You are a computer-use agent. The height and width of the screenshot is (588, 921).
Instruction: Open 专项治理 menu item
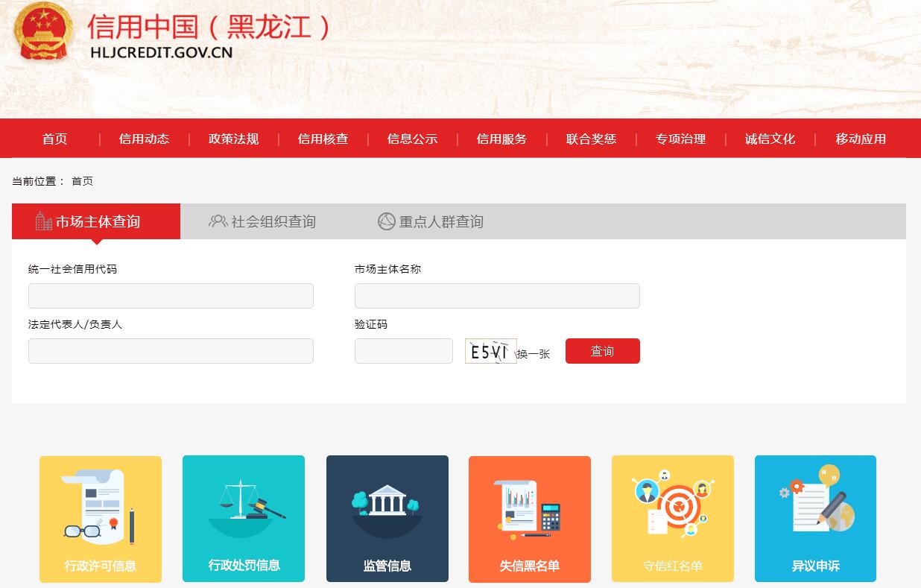[x=681, y=139]
